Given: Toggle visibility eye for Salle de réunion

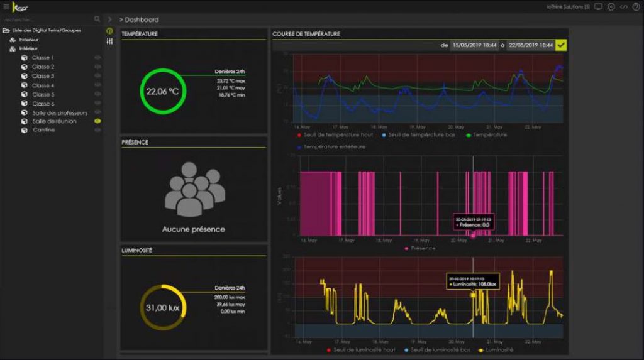Looking at the screenshot, I should tap(97, 121).
